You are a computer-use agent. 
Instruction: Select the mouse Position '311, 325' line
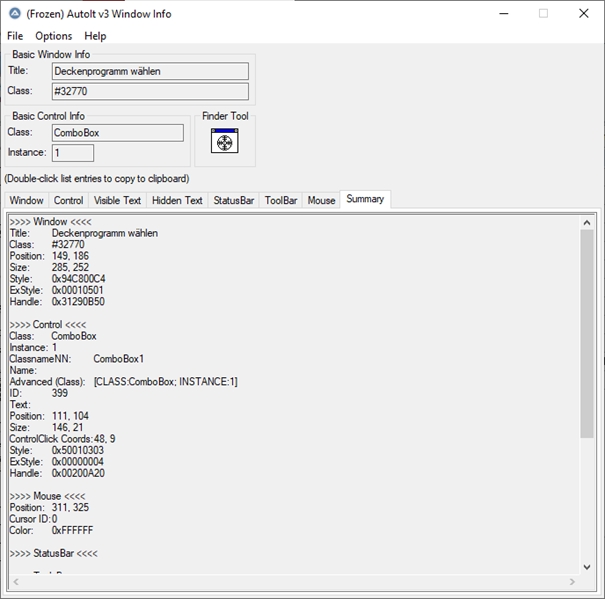(x=49, y=508)
